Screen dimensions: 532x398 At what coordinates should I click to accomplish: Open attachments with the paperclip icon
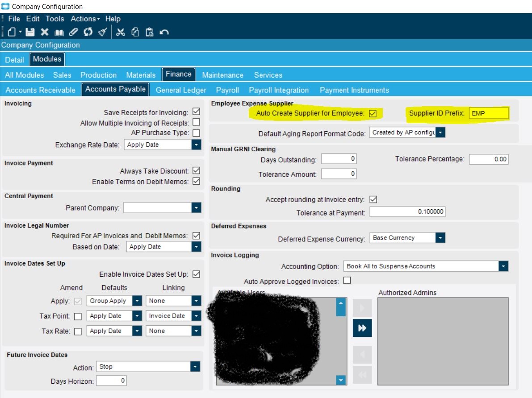[x=74, y=32]
